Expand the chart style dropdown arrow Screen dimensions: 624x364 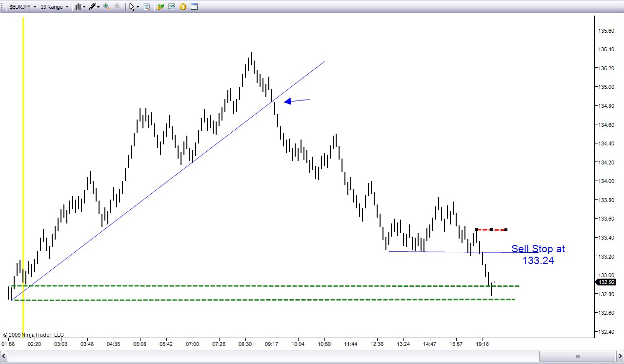pyautogui.click(x=84, y=7)
